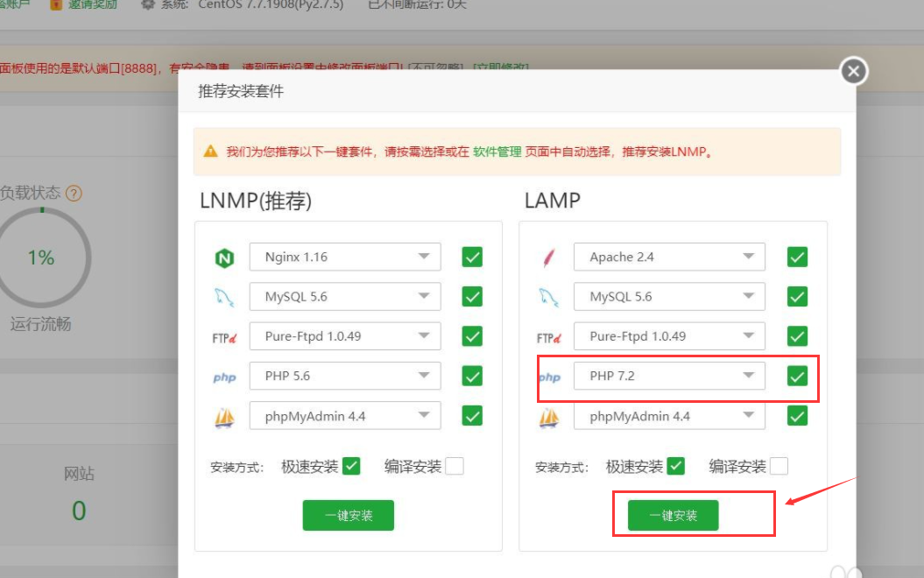
Task: Disable 极速安装 in the LAMP column
Action: click(674, 466)
